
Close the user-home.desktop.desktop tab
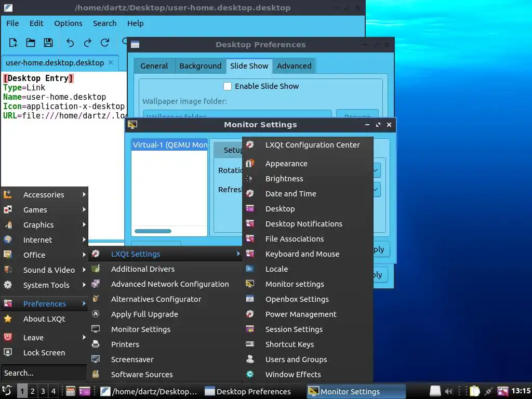pos(111,62)
